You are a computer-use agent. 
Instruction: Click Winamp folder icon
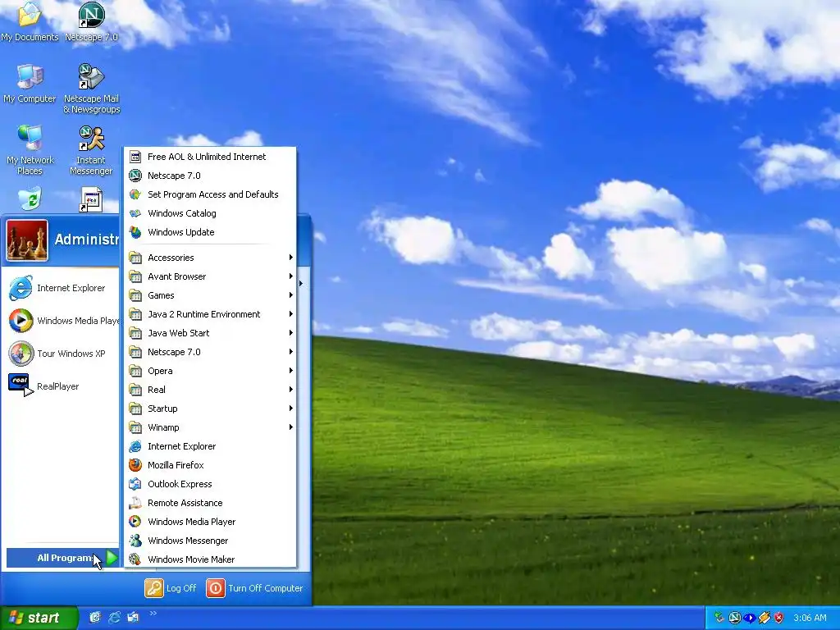tap(135, 427)
